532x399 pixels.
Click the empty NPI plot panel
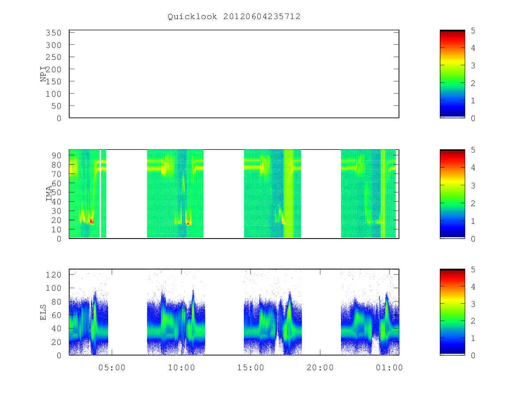tap(234, 74)
